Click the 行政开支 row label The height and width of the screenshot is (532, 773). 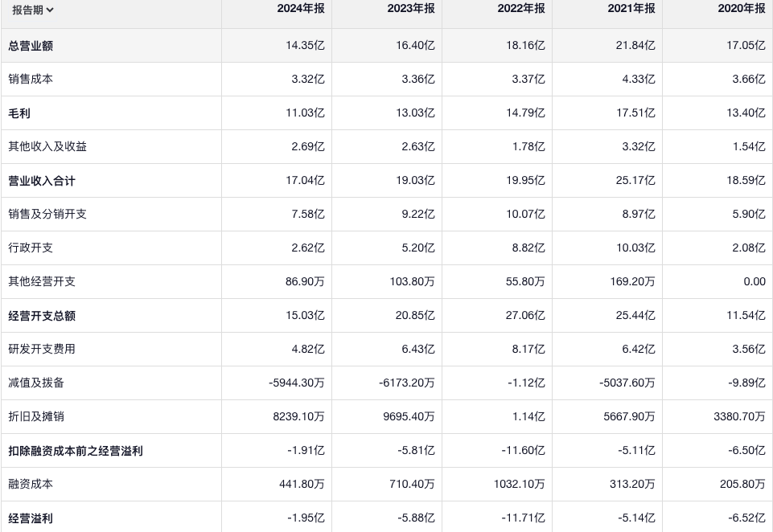31,248
